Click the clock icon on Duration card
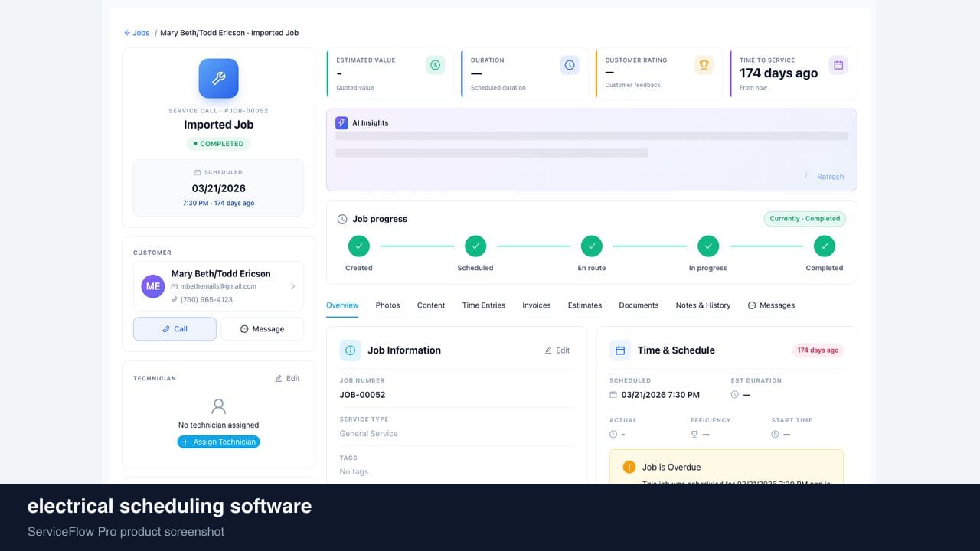Screen dimensions: 980x551 (x=570, y=65)
